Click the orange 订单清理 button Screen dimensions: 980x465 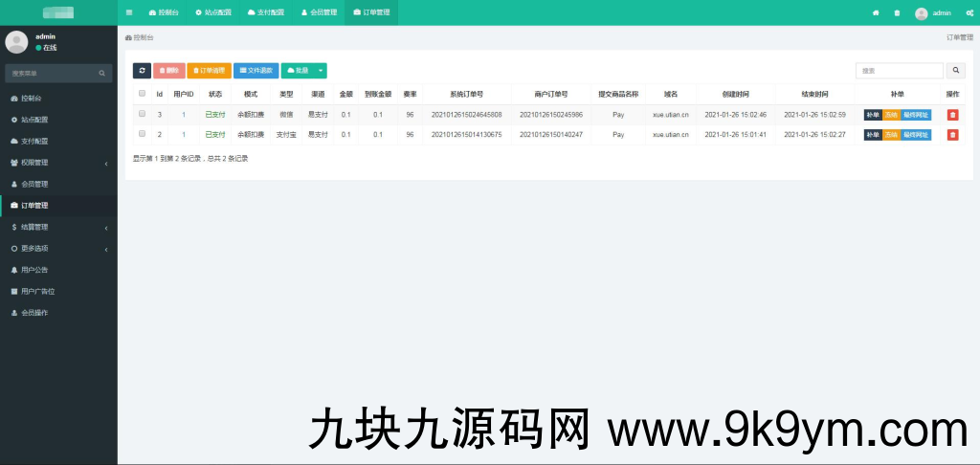point(209,71)
